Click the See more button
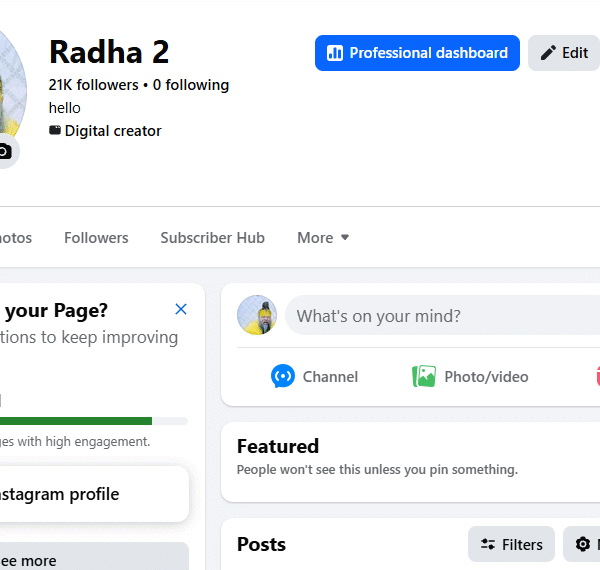600x570 pixels. tap(94, 557)
